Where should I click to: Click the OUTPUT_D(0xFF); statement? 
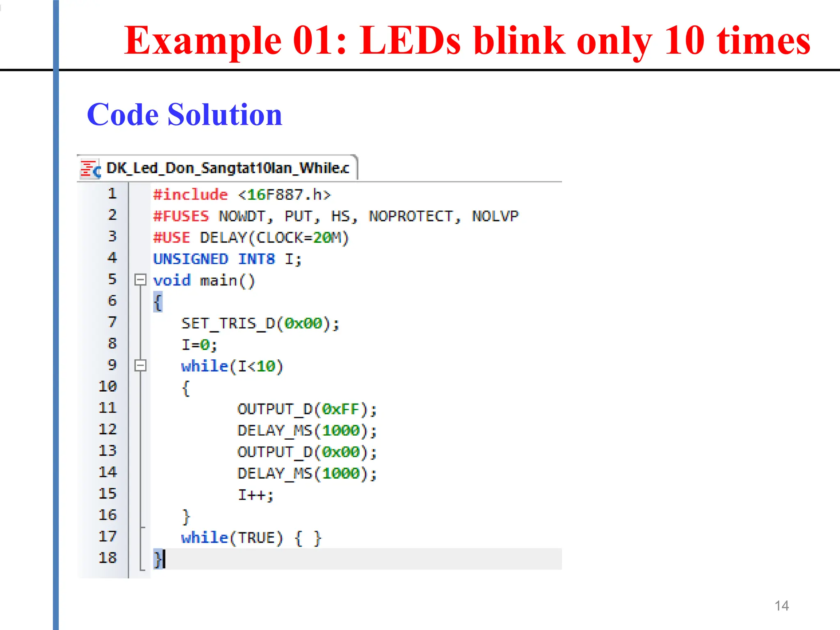[307, 409]
